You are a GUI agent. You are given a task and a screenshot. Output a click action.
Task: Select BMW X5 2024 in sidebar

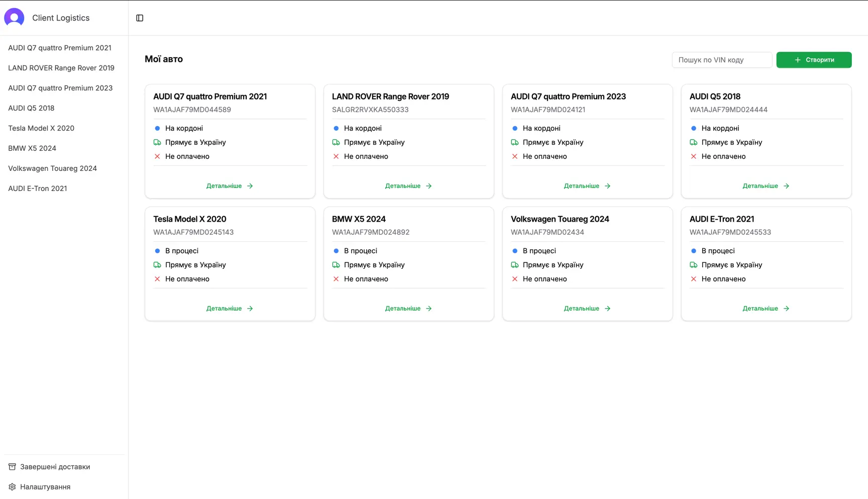point(64,148)
